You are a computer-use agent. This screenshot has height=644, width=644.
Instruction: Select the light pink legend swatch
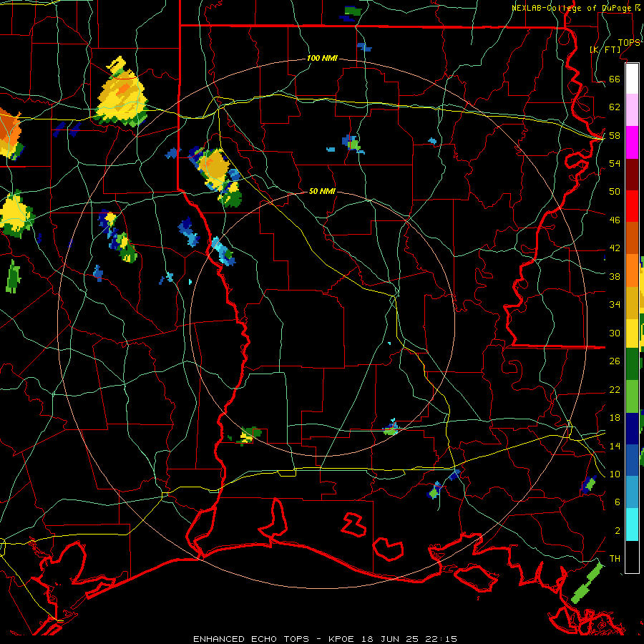coord(632,110)
